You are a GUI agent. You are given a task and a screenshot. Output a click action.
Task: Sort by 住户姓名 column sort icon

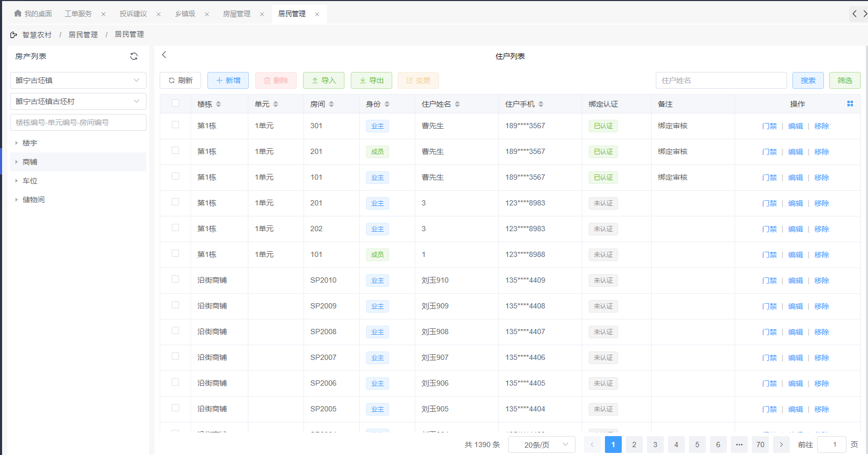tap(457, 104)
